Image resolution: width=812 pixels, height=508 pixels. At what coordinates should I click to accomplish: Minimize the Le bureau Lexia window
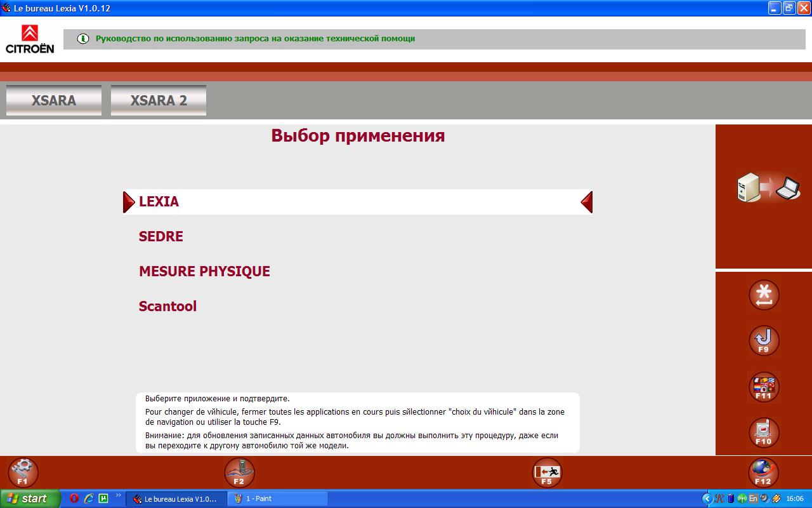[775, 8]
